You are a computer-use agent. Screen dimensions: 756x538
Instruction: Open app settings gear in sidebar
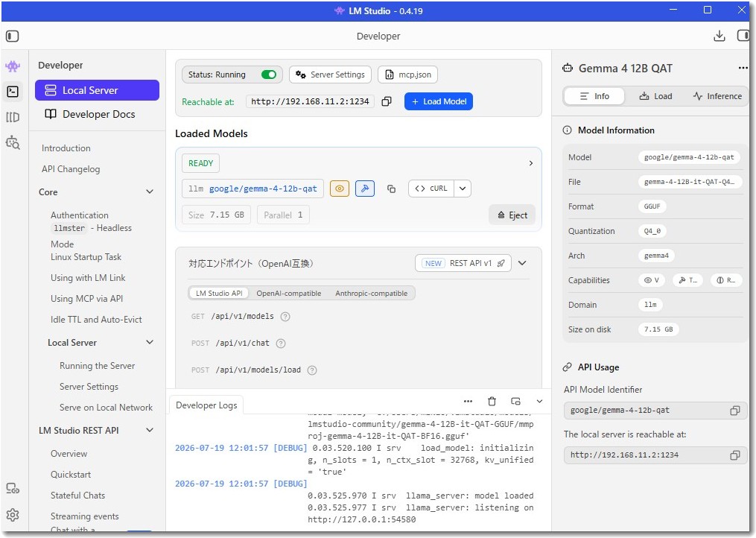pyautogui.click(x=13, y=515)
